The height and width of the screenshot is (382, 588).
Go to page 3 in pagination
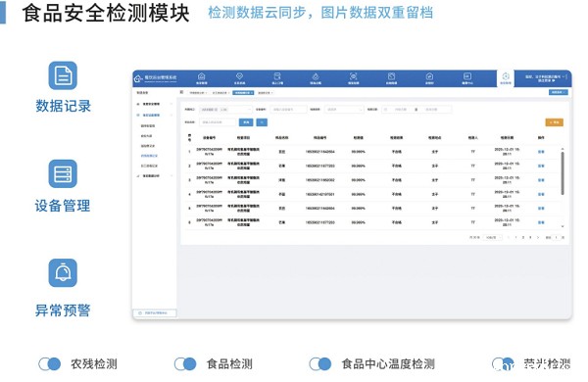(530, 237)
